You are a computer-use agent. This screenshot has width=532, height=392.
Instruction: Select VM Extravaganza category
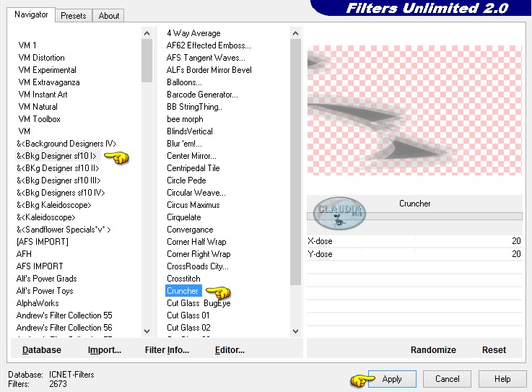[49, 82]
